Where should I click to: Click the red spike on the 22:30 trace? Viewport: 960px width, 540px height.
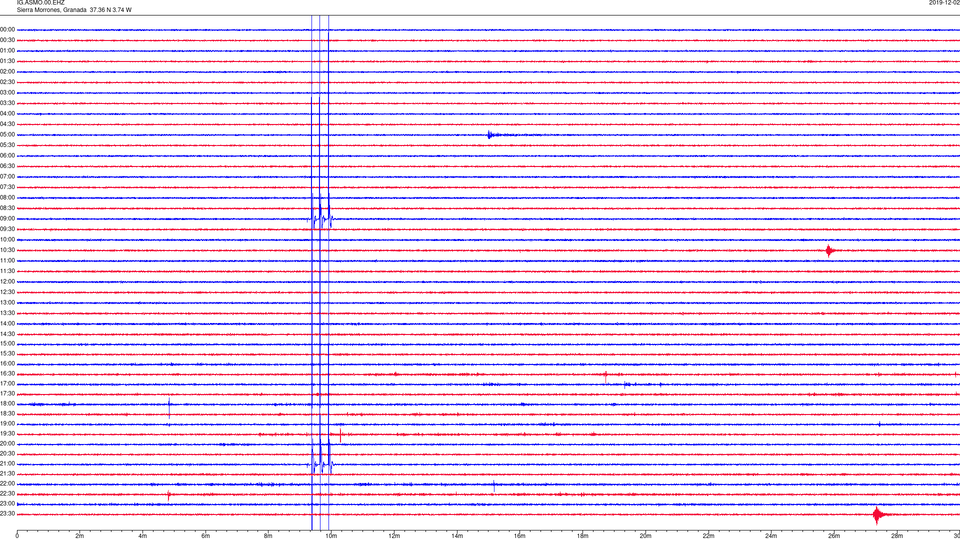pyautogui.click(x=169, y=495)
